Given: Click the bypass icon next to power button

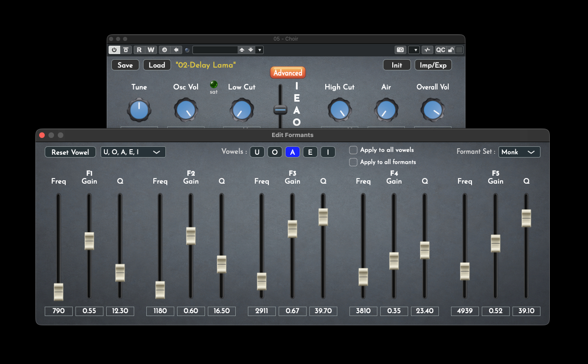Looking at the screenshot, I should [126, 50].
